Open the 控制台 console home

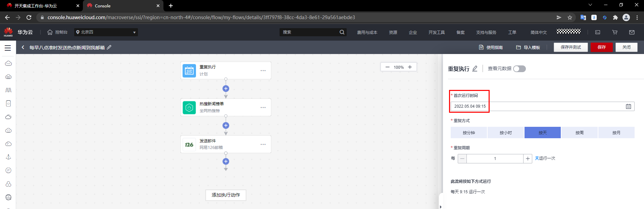tap(57, 32)
